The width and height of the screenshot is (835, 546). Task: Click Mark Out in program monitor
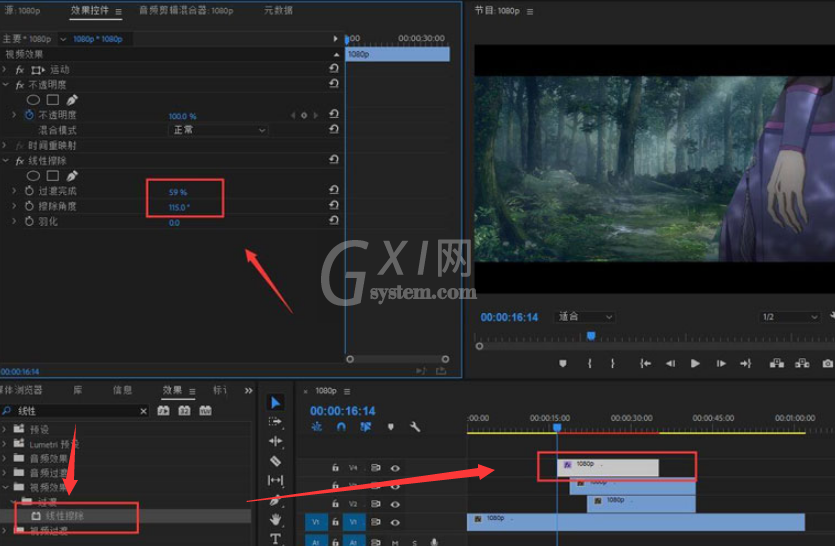[612, 363]
